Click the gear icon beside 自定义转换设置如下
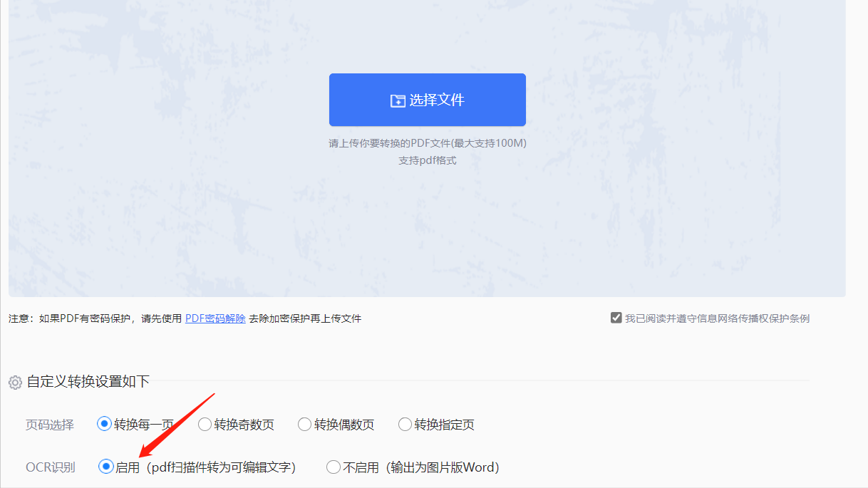 (x=15, y=383)
